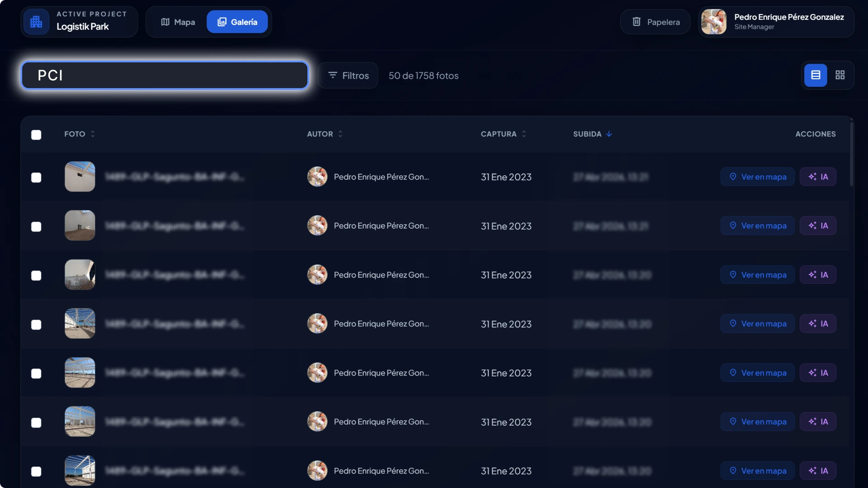
Task: Click the ACCIONES column header
Action: [816, 134]
